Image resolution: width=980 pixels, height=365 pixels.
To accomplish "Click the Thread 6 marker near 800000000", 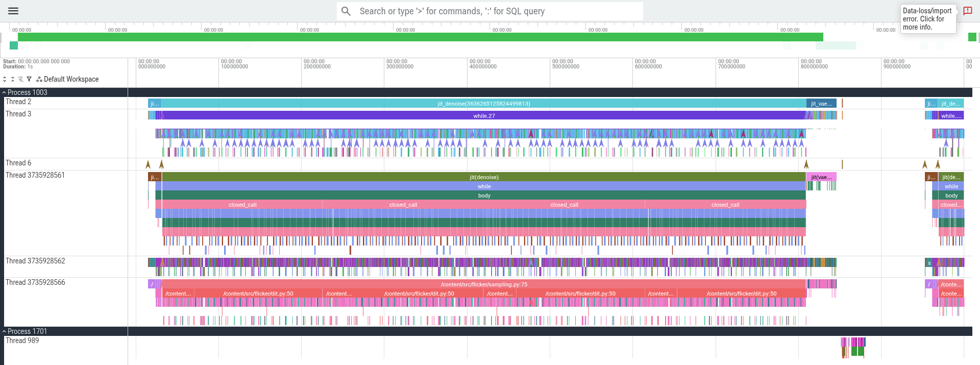I will 806,164.
